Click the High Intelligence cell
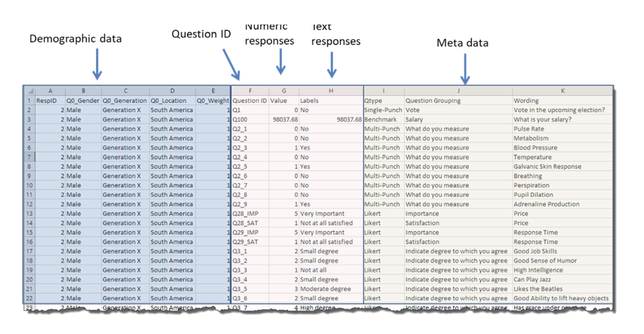This screenshot has height=334, width=644. click(563, 270)
